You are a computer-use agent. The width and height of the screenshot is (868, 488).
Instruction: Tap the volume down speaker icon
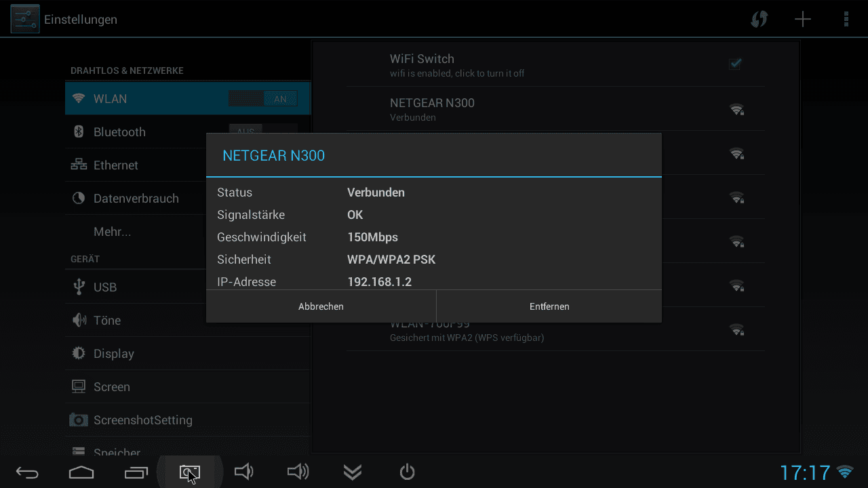click(x=244, y=472)
